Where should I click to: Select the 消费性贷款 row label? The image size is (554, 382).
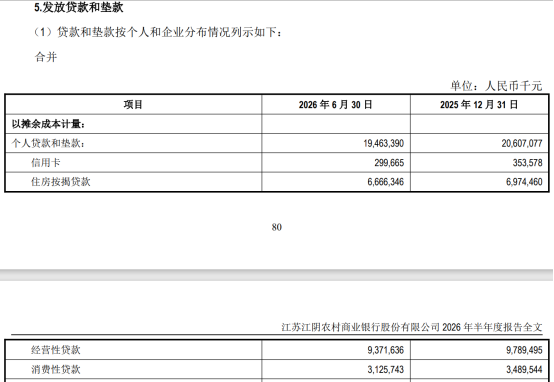point(56,369)
